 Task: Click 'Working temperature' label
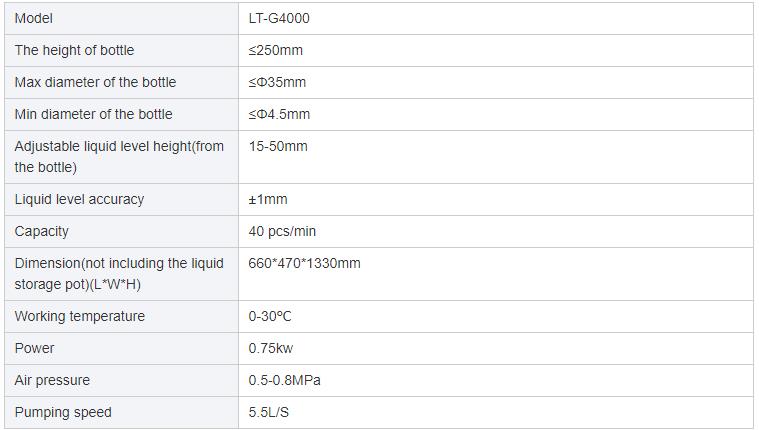[x=80, y=316]
